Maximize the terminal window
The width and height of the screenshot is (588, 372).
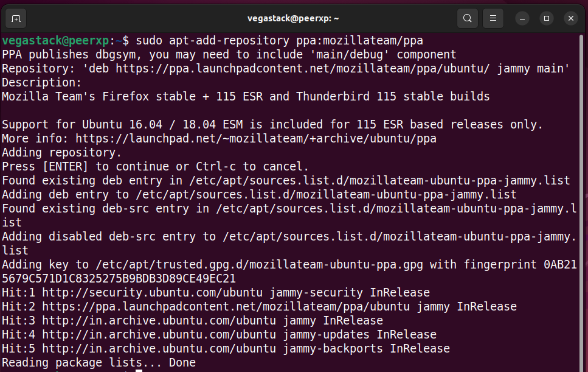click(x=546, y=18)
